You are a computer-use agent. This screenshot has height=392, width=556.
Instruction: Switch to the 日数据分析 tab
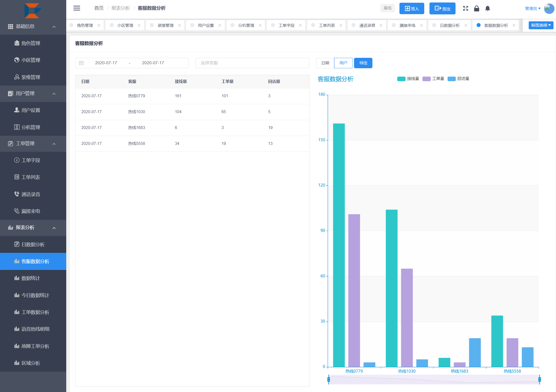[450, 25]
